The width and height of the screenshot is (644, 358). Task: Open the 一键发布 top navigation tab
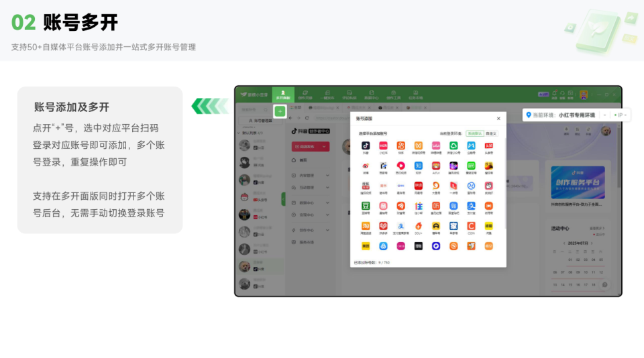tap(327, 95)
